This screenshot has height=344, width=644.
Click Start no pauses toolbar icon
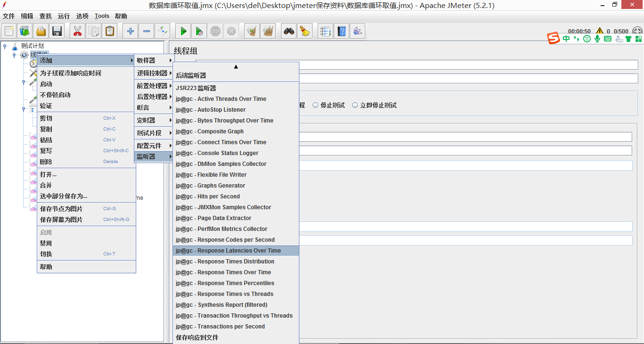(x=199, y=32)
